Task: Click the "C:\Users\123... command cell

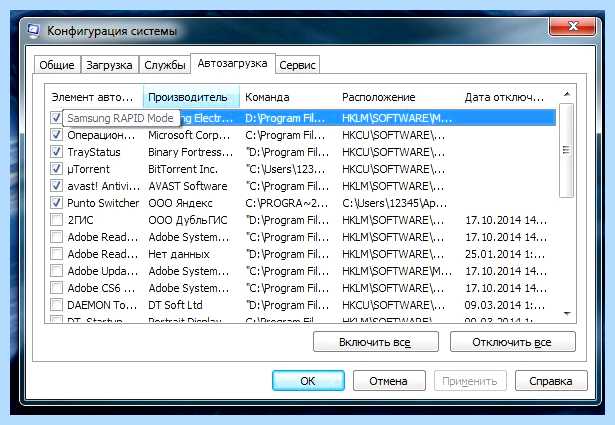Action: [x=286, y=169]
